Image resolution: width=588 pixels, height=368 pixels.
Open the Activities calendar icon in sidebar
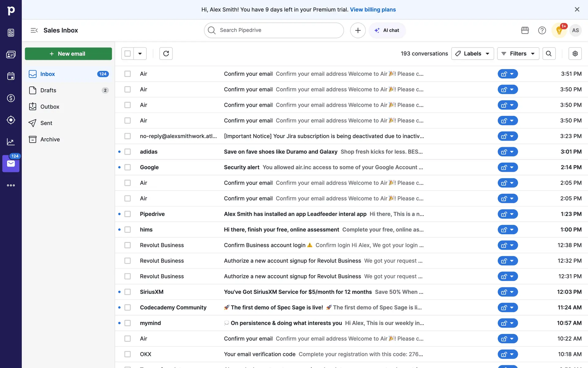(11, 76)
